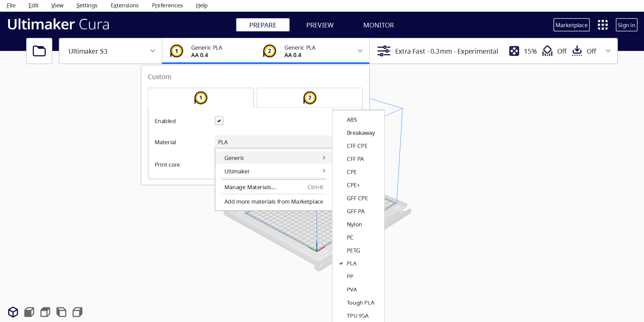Select the checked PLA material option

click(x=352, y=263)
